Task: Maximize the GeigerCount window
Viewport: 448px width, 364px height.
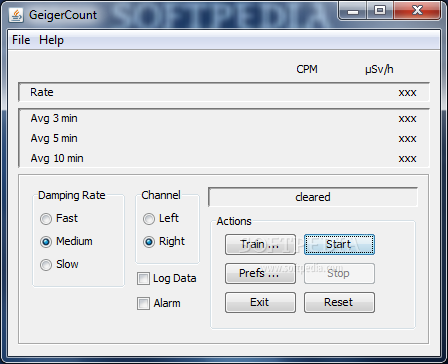Action: [x=380, y=11]
